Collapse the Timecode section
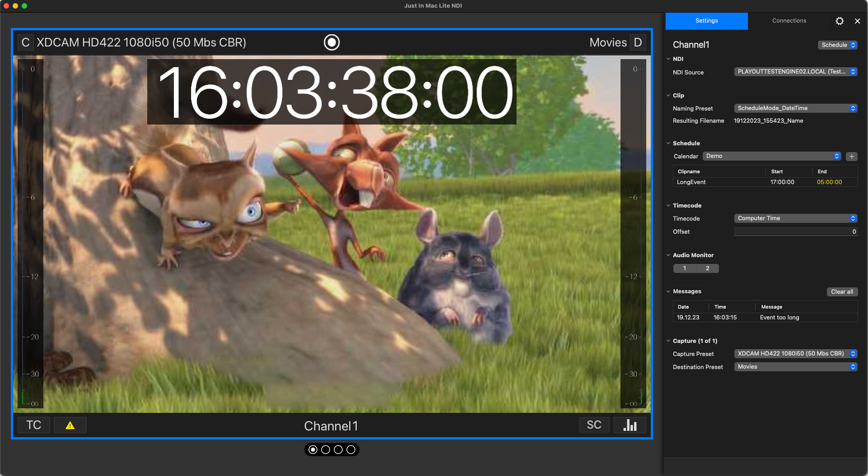The height and width of the screenshot is (476, 868). click(x=668, y=206)
